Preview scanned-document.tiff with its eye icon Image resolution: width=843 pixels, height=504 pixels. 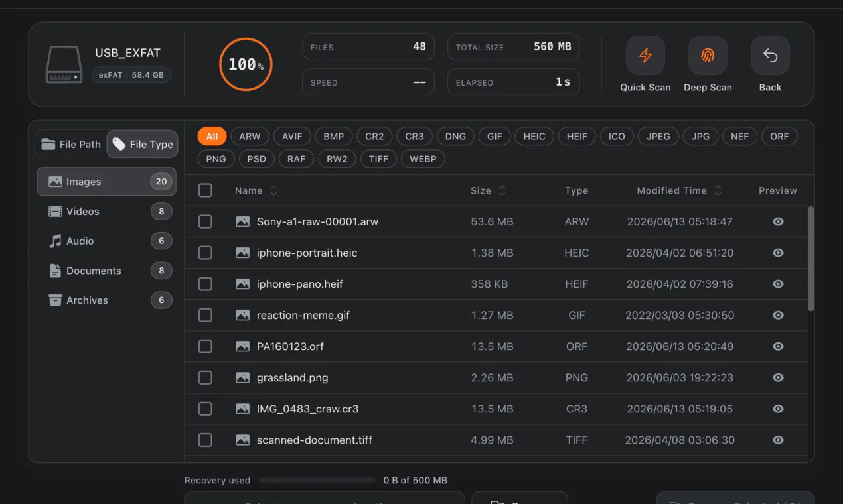[x=778, y=440]
